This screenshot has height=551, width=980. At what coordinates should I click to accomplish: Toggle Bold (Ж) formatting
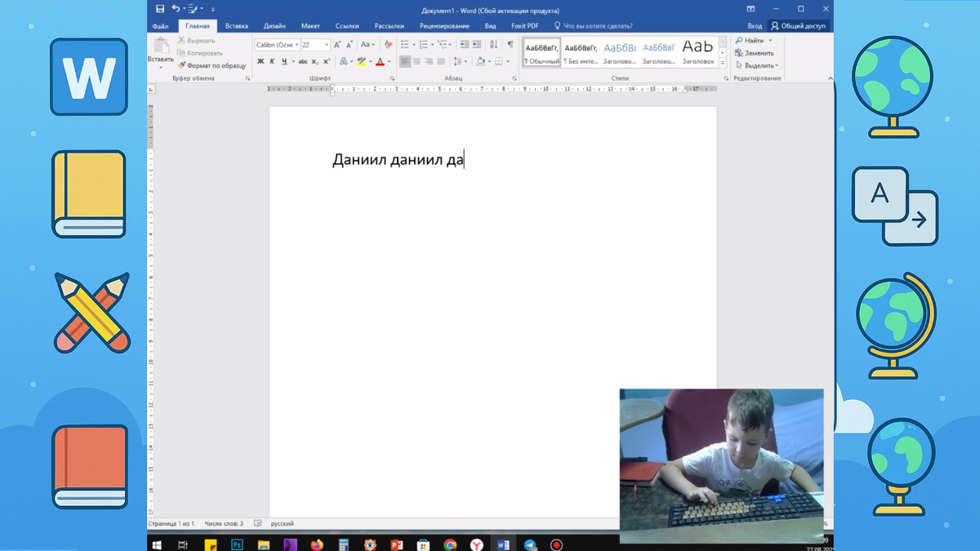pyautogui.click(x=261, y=61)
